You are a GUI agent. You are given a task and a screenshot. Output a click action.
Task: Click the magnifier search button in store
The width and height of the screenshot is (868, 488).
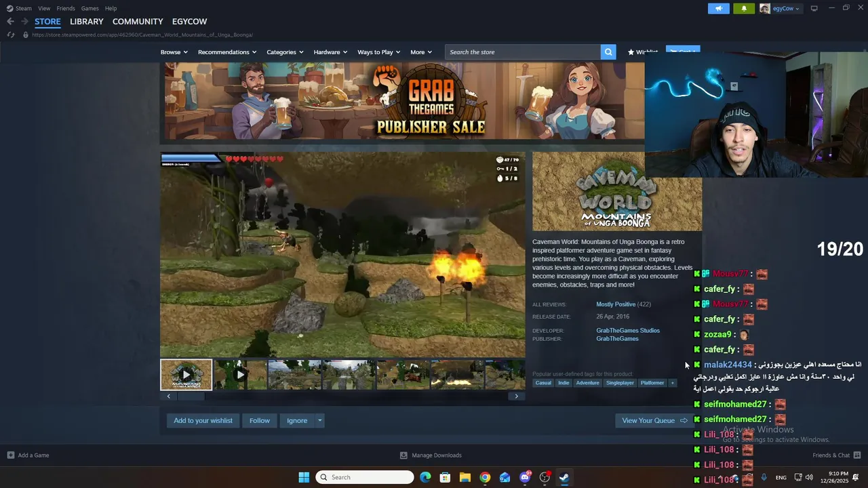[608, 52]
